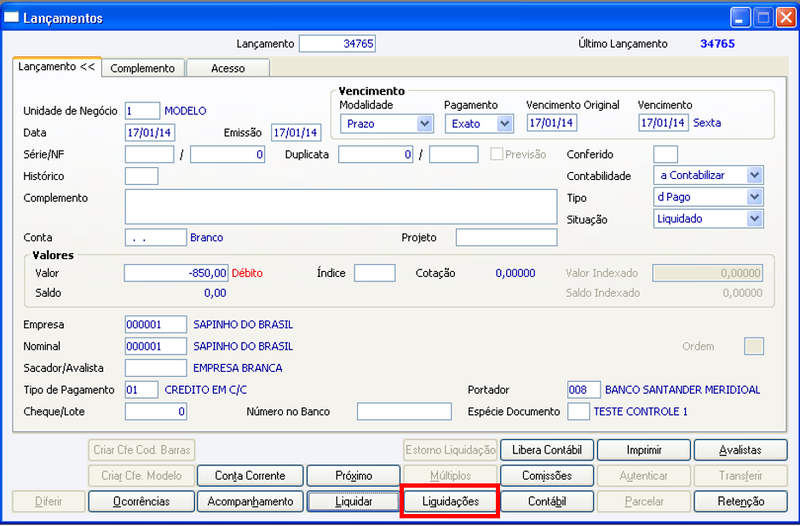800x526 pixels.
Task: Focus the Data field 17/01/14
Action: (x=150, y=133)
